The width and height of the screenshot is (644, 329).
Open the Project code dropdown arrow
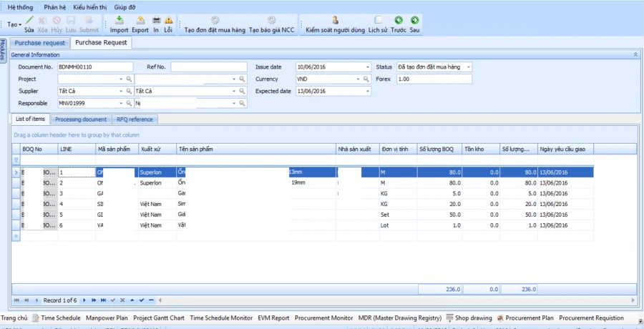121,79
